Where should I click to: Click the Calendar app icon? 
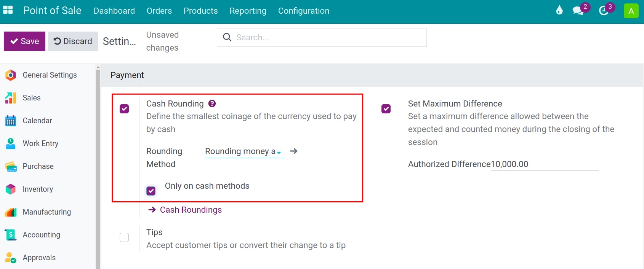click(11, 121)
